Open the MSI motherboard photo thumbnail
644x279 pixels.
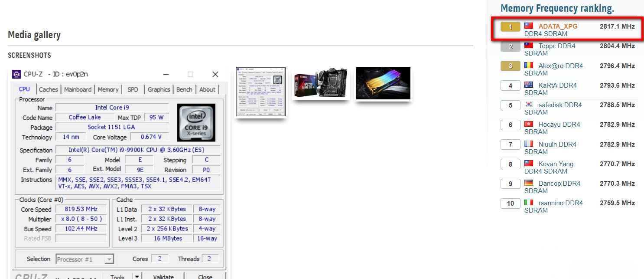coord(321,83)
